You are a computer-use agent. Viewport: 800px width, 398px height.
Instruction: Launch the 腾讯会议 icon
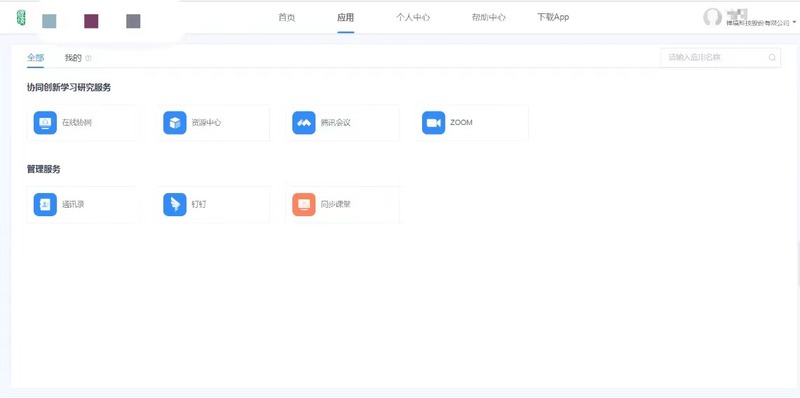pos(304,123)
